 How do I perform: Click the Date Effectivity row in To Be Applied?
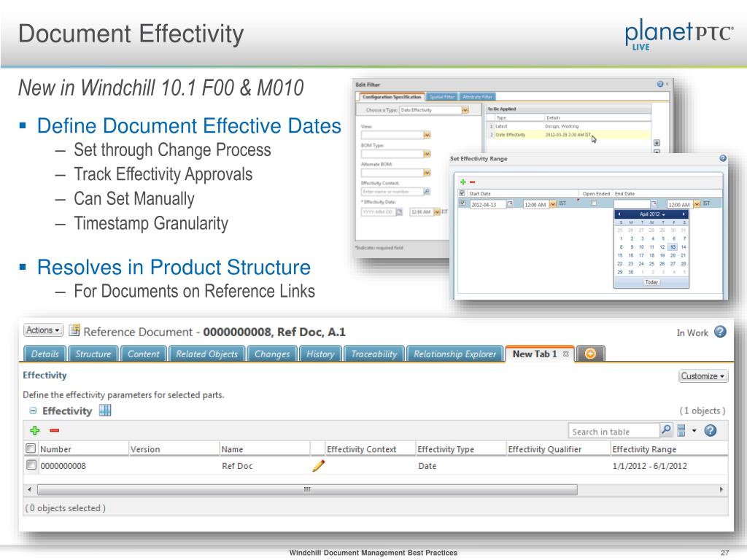569,135
